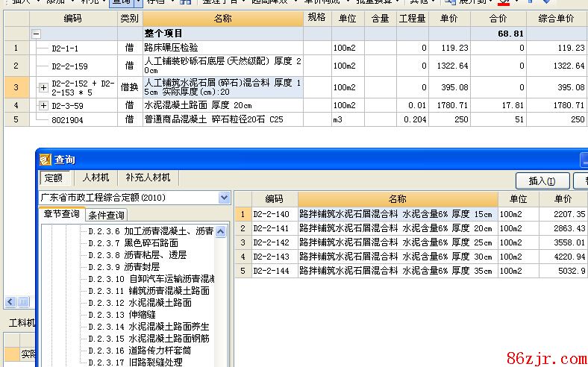Click the 查询 dialog title bar icon
The width and height of the screenshot is (588, 367).
pos(45,160)
